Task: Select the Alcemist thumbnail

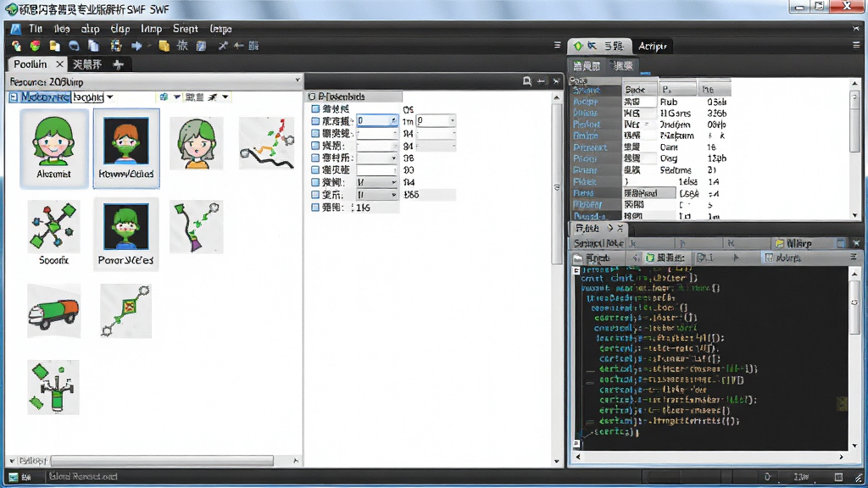Action: (53, 148)
